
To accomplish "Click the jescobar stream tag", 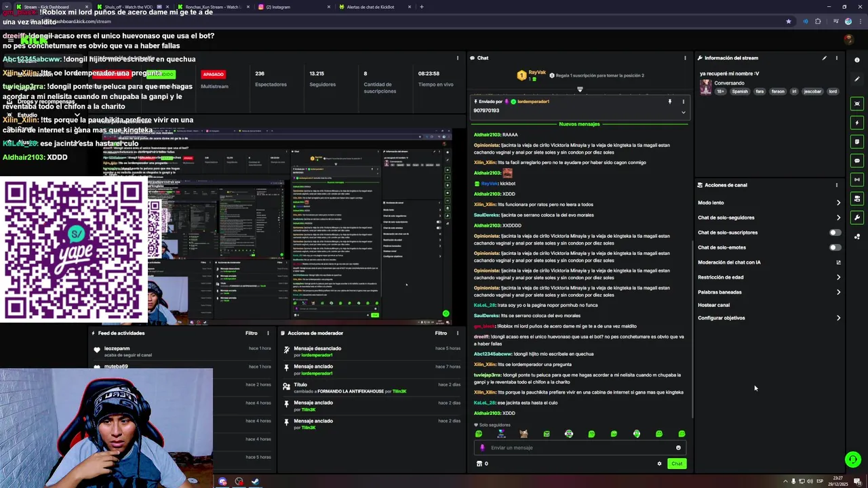I will tap(812, 91).
